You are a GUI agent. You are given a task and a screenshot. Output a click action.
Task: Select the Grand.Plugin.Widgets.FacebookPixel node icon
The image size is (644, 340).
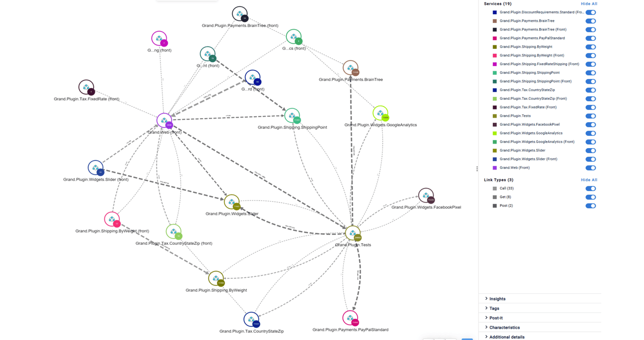pos(425,195)
